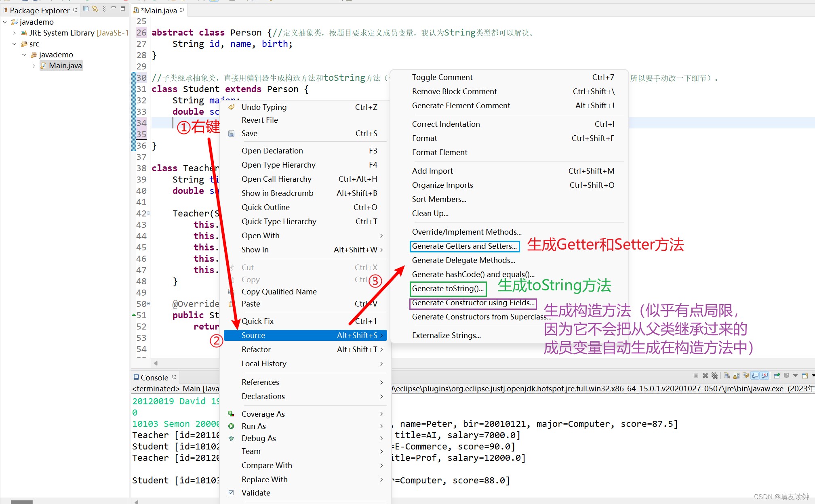
Task: Toggle Scroll Lock in console toolbar
Action: [x=736, y=376]
